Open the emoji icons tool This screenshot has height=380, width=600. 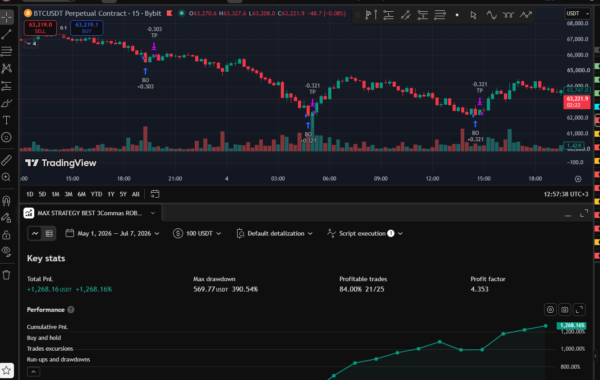click(7, 137)
